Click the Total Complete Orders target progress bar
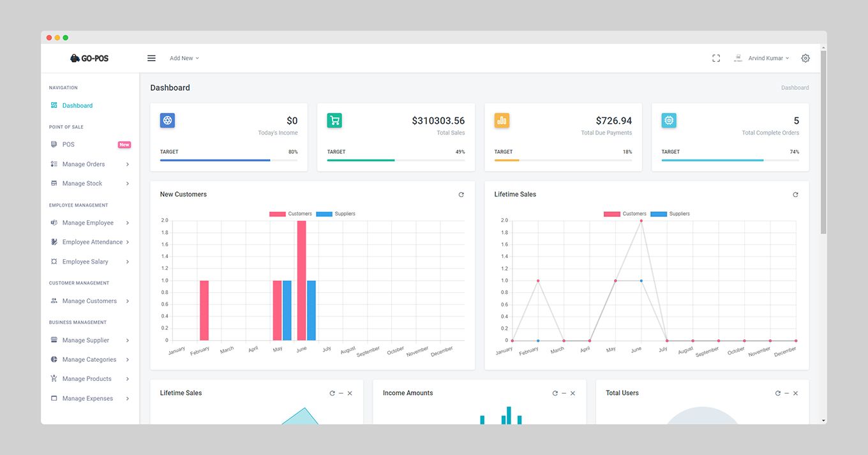Viewport: 868px width, 455px height. (x=730, y=160)
